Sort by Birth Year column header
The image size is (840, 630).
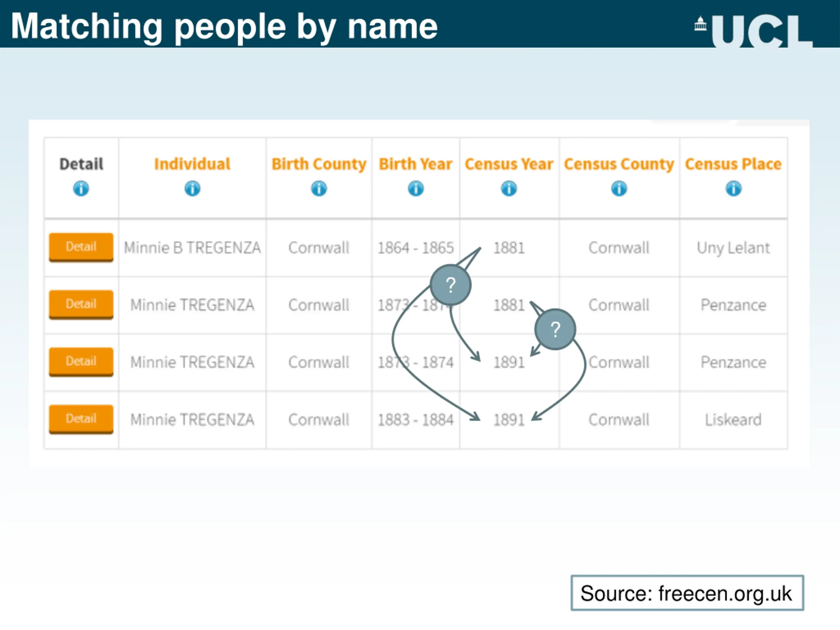point(415,164)
